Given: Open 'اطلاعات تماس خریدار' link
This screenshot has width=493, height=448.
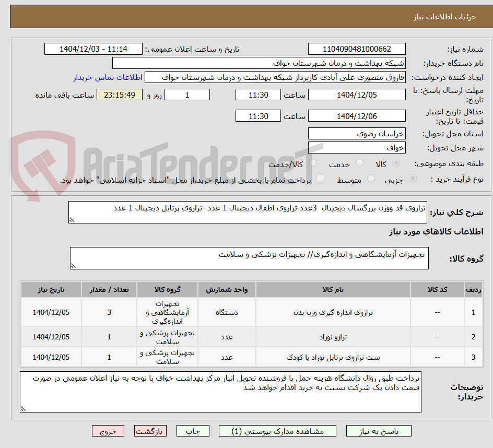Looking at the screenshot, I should (x=108, y=77).
